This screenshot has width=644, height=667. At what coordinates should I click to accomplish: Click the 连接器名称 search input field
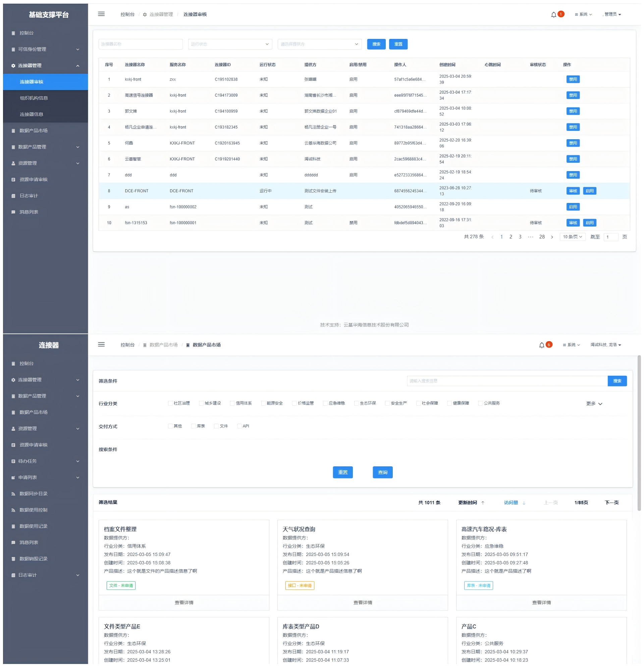pyautogui.click(x=141, y=44)
